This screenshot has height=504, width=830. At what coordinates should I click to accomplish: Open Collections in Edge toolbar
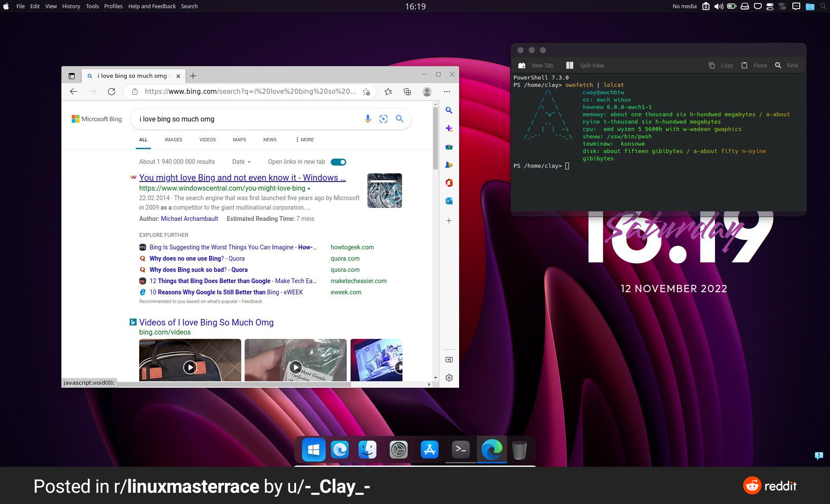[407, 92]
